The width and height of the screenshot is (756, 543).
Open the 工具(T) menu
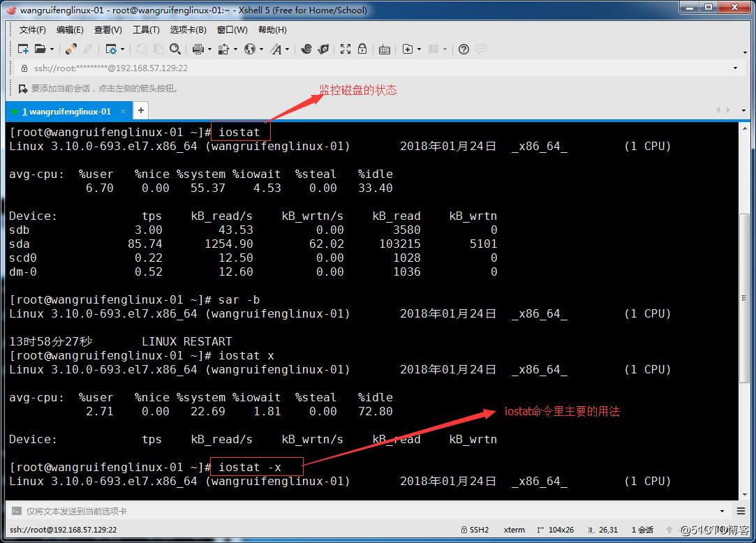tap(146, 30)
